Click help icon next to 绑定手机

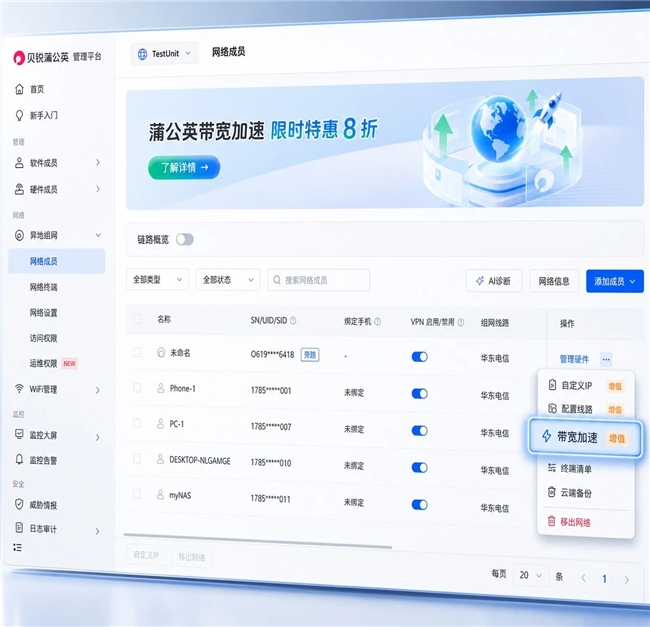[378, 322]
